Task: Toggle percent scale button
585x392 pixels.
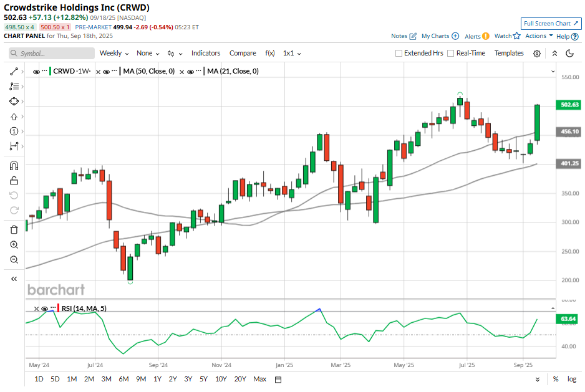Action: click(x=556, y=380)
